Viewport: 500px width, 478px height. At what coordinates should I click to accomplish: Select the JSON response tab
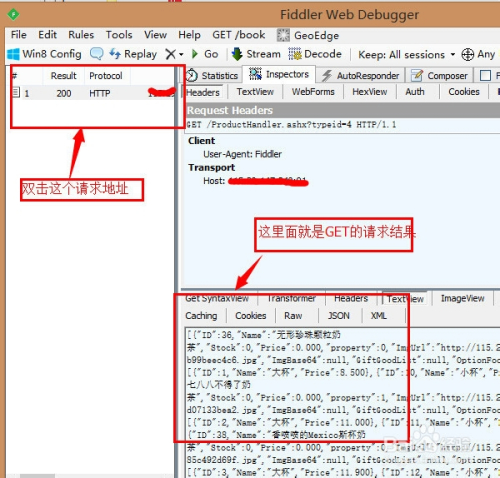coord(339,315)
